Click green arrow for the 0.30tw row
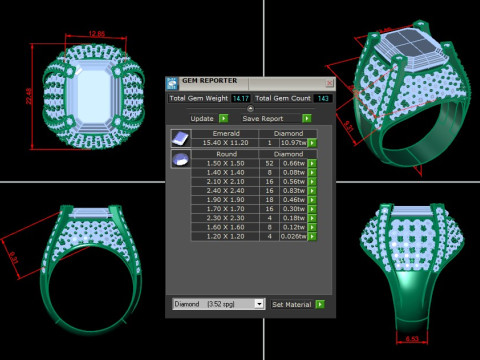This screenshot has height=360, width=480. [x=312, y=209]
